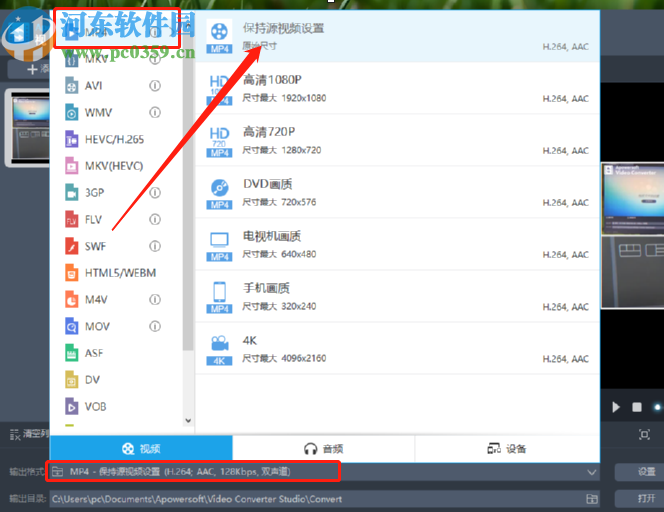Select the 3GP format icon
This screenshot has height=512, width=664.
pos(72,193)
